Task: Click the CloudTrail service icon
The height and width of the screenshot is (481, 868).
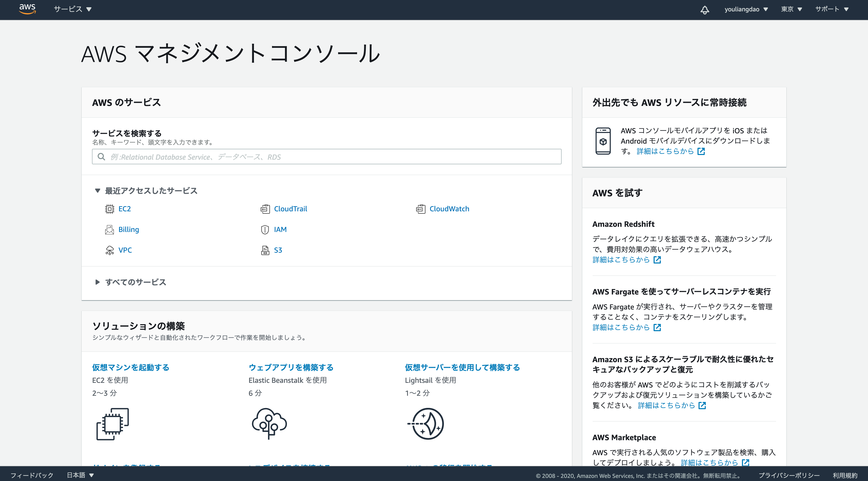Action: (265, 209)
